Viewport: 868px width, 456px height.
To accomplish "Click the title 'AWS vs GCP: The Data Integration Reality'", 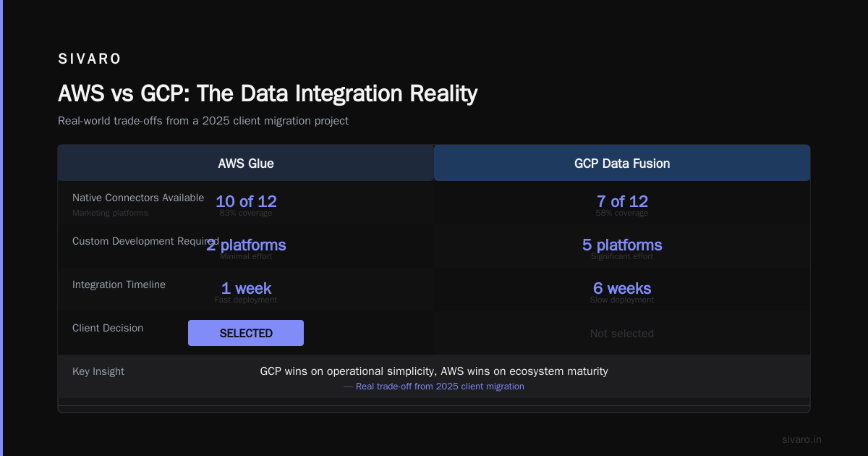I will click(x=268, y=93).
